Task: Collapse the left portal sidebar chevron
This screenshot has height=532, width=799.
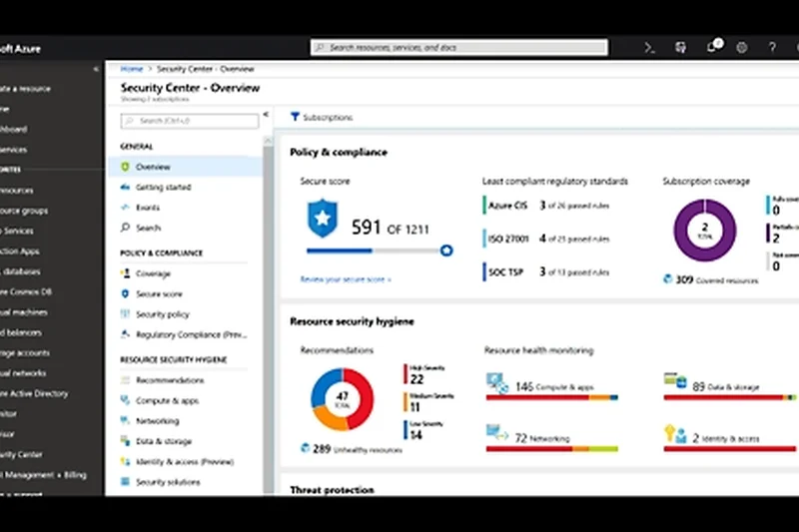Action: [96, 69]
